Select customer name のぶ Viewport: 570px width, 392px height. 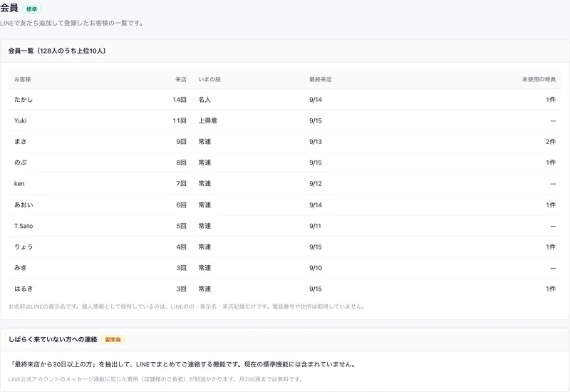pos(21,163)
